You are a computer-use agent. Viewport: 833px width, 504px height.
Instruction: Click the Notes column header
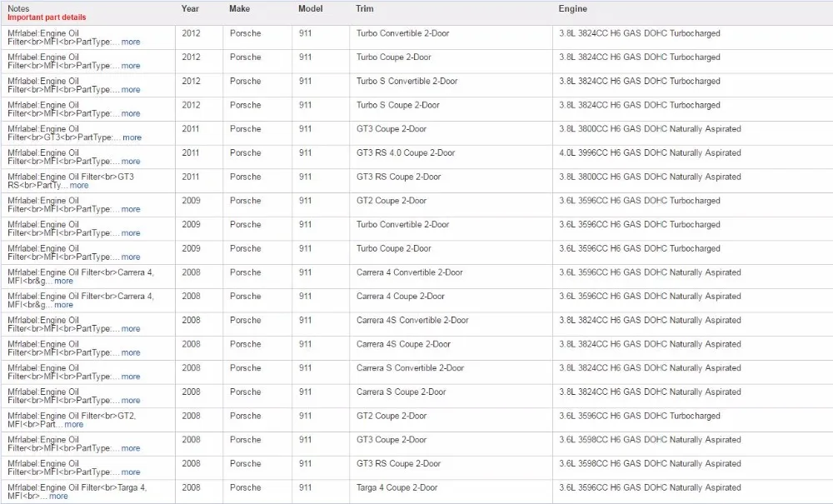coord(18,8)
